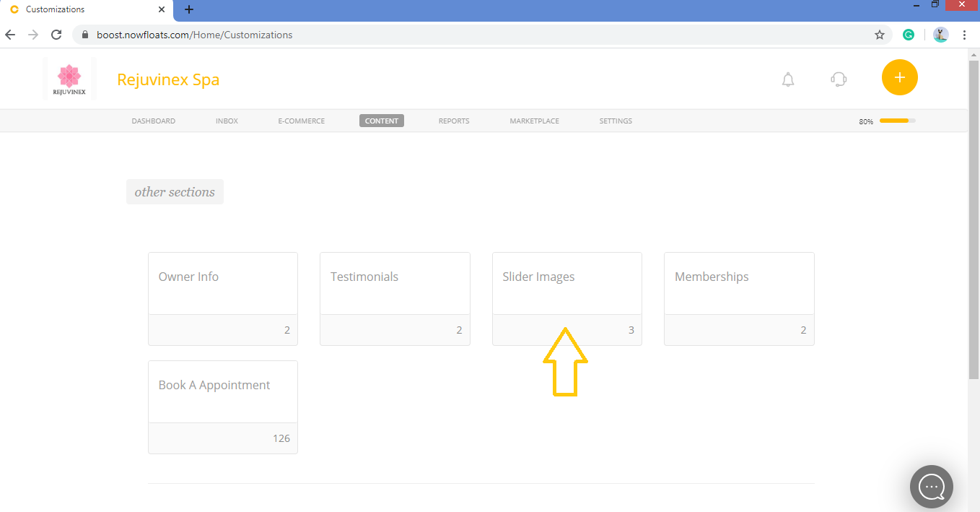Bookmark the page with the star icon
The width and height of the screenshot is (980, 512).
click(x=880, y=34)
